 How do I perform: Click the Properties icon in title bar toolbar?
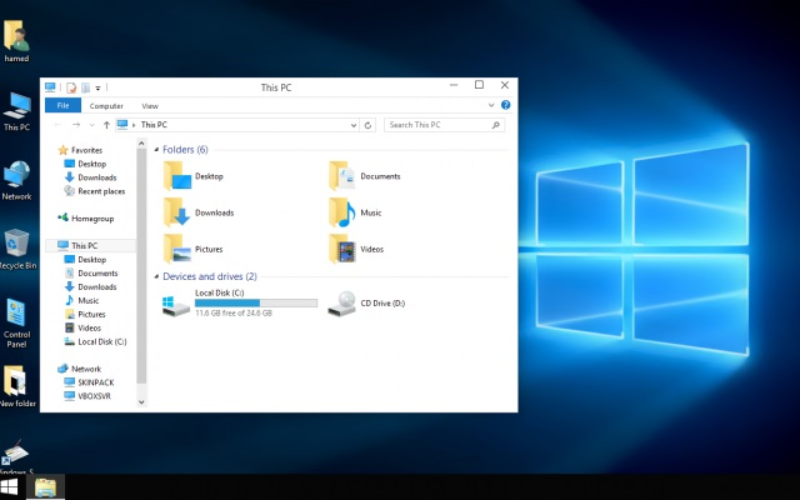71,88
